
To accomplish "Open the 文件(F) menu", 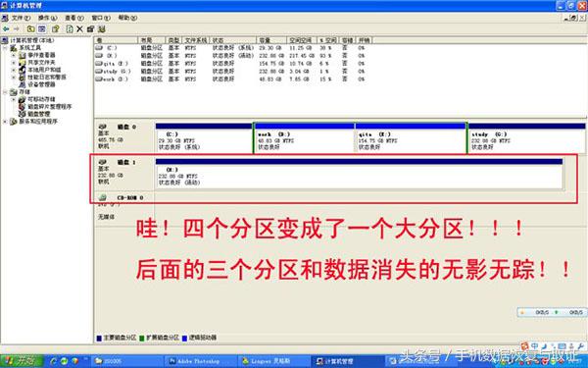I will pos(21,18).
